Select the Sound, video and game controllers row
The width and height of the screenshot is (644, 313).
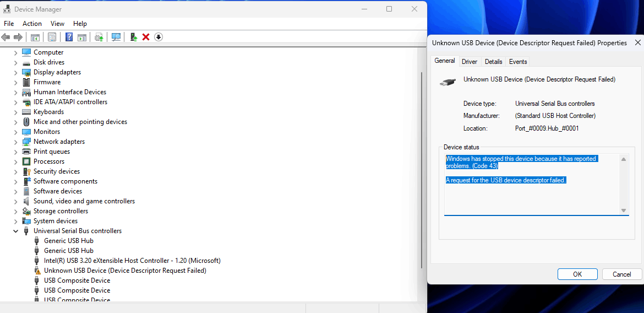[x=84, y=201]
